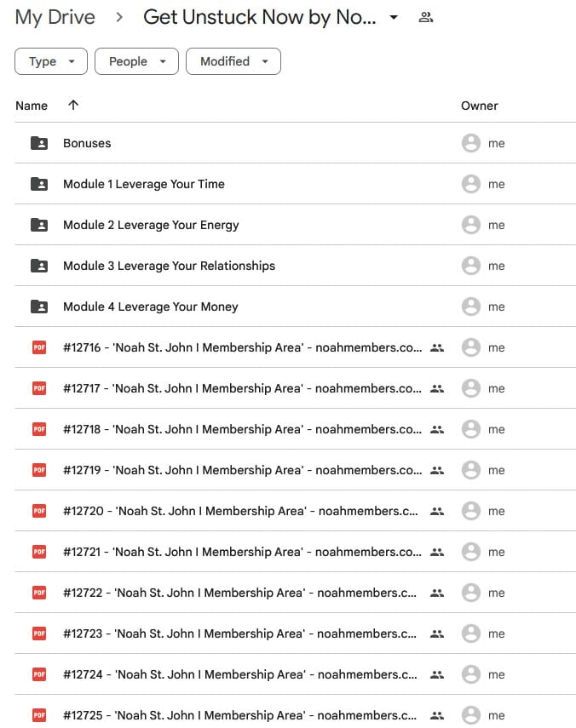Click the shared people icon beside file #12718
This screenshot has height=728, width=576.
[437, 429]
